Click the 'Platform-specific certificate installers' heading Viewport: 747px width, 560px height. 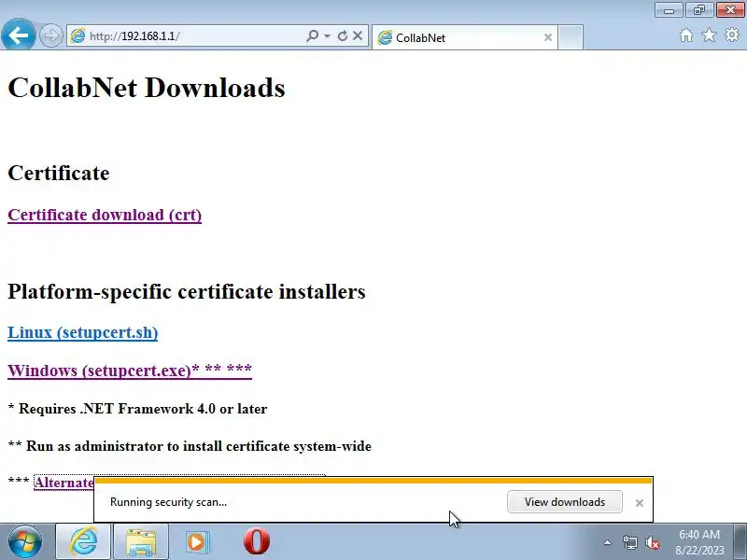(187, 291)
